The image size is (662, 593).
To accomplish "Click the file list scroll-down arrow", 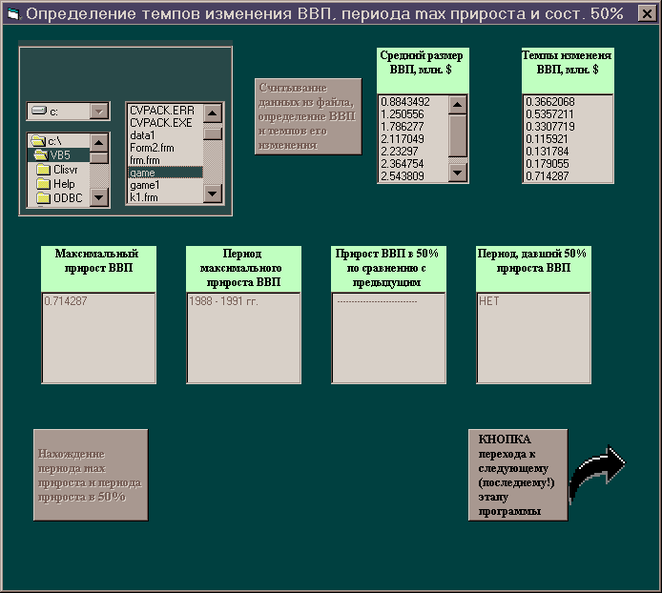I will click(212, 194).
